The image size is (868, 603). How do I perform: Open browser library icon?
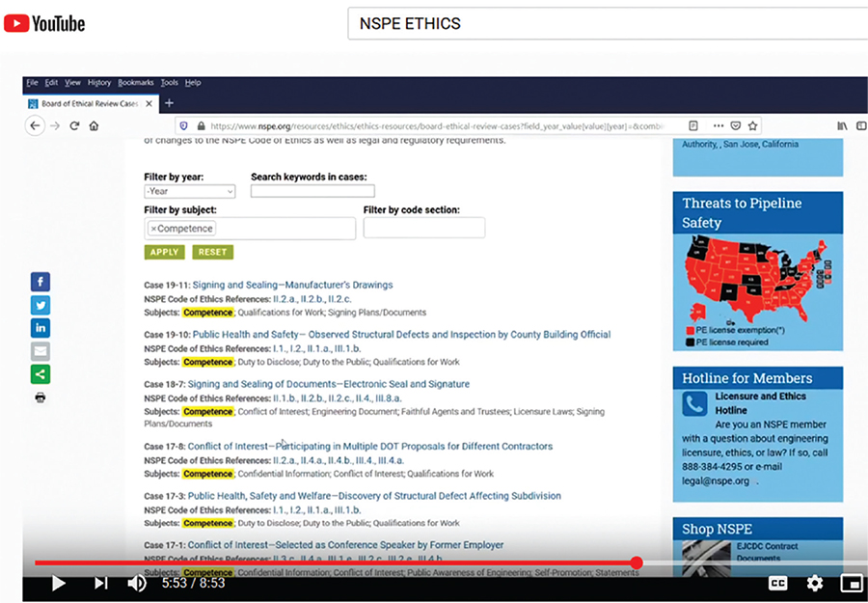(x=842, y=125)
